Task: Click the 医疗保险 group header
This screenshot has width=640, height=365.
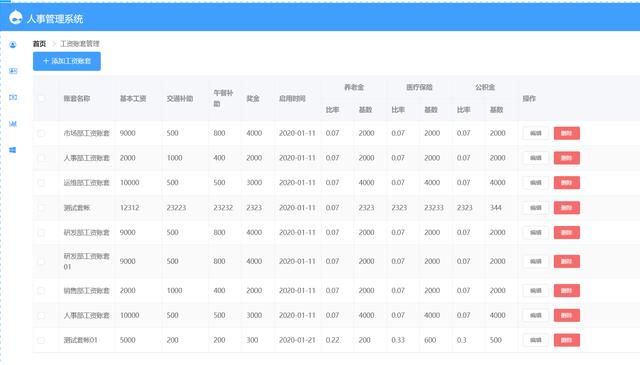Action: click(419, 87)
